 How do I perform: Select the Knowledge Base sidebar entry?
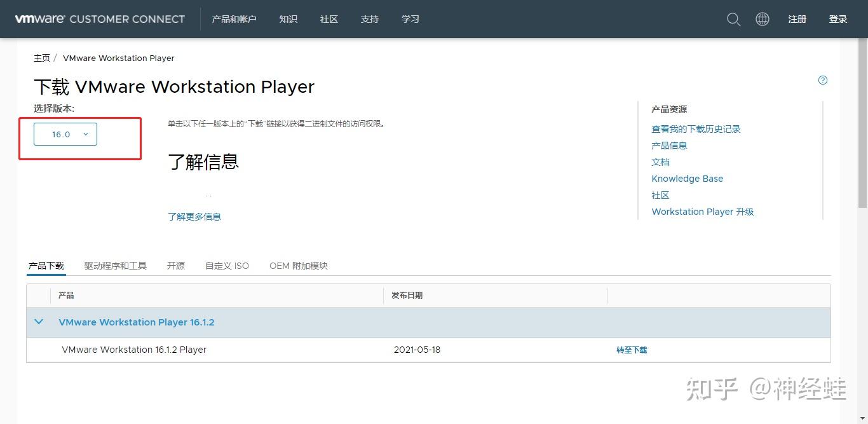687,179
